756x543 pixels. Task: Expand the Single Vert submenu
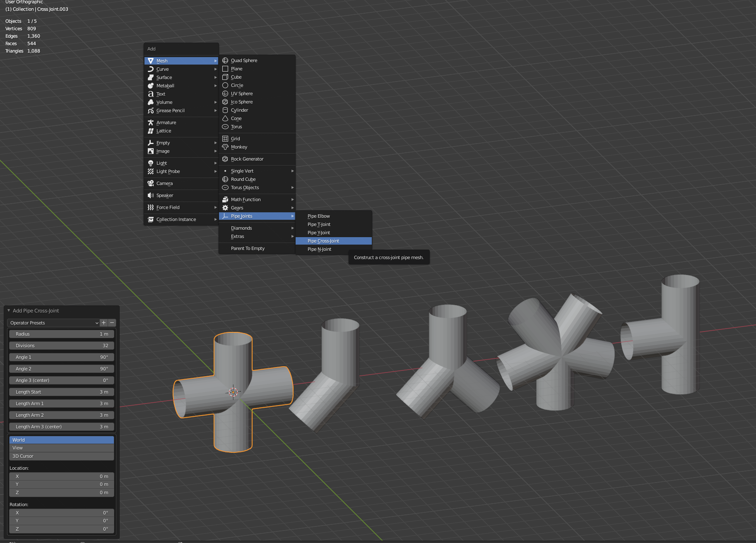tap(257, 171)
